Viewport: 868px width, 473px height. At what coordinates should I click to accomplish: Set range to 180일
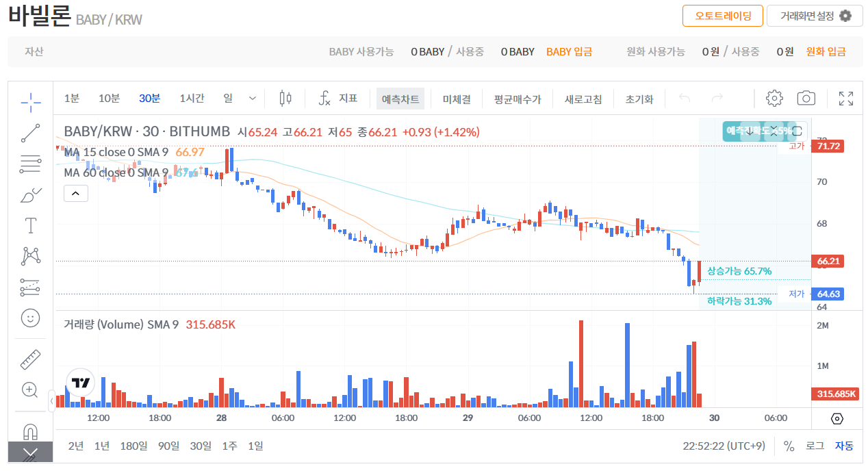pos(133,446)
